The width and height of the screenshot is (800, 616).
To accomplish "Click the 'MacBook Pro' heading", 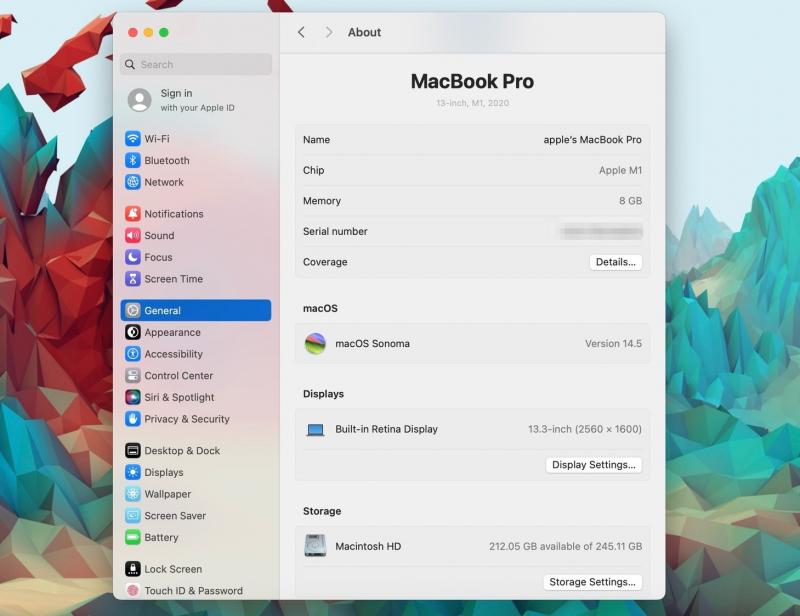I will 472,81.
